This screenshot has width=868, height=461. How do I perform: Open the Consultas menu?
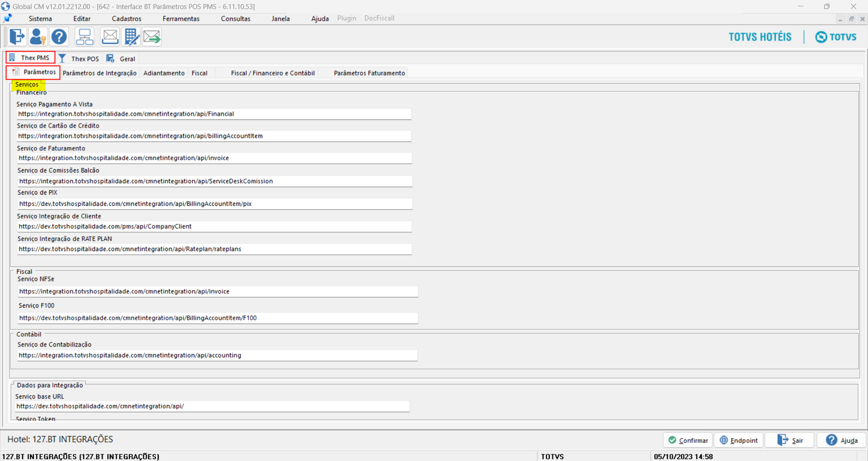(x=236, y=19)
